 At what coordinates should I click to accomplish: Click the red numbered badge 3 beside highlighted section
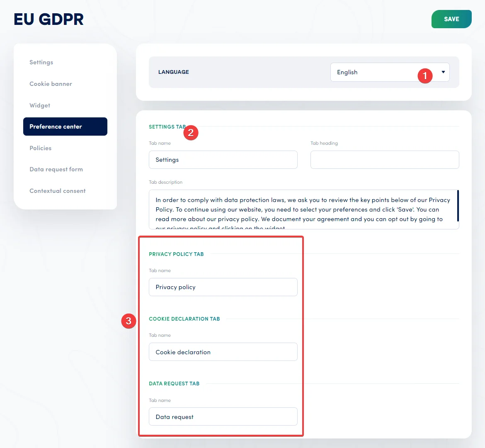click(129, 321)
